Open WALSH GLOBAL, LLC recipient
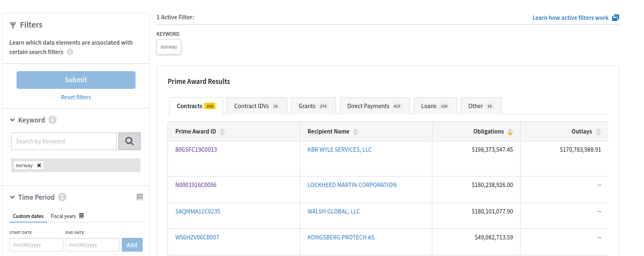The image size is (644, 256). (333, 211)
